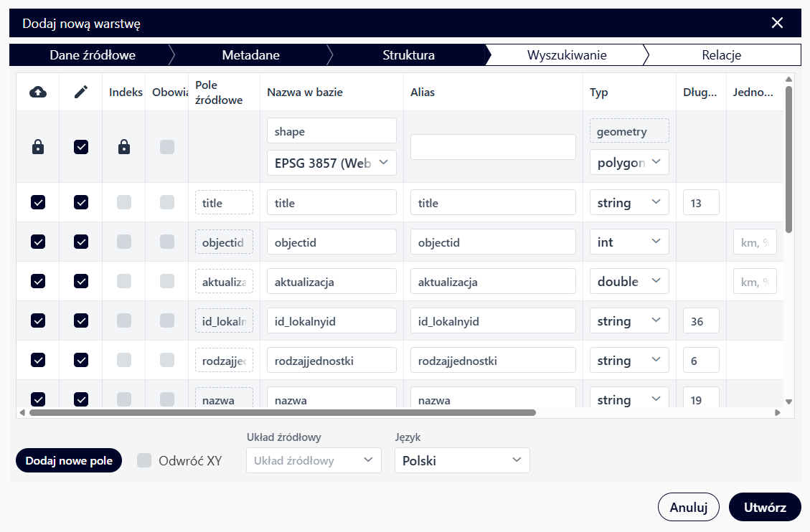The height and width of the screenshot is (532, 810).
Task: Toggle the Indeks checkbox for objectid row
Action: (x=124, y=242)
